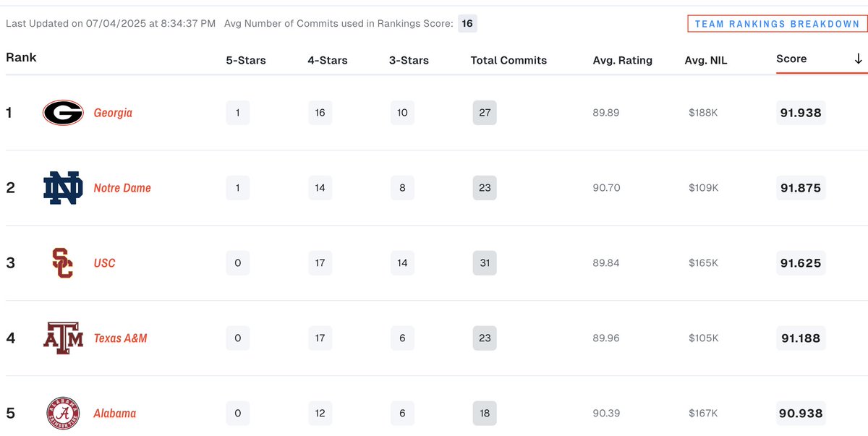Sort by Avg. Rating column
This screenshot has width=868, height=436.
(622, 61)
